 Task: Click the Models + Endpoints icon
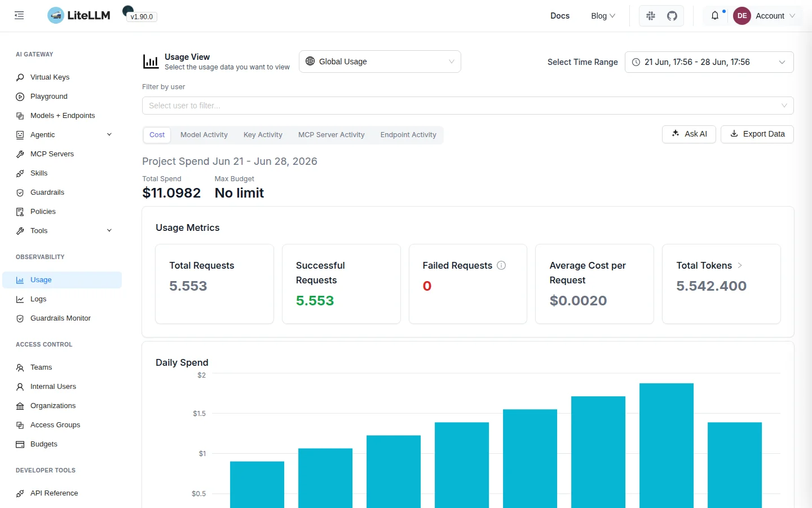coord(20,116)
